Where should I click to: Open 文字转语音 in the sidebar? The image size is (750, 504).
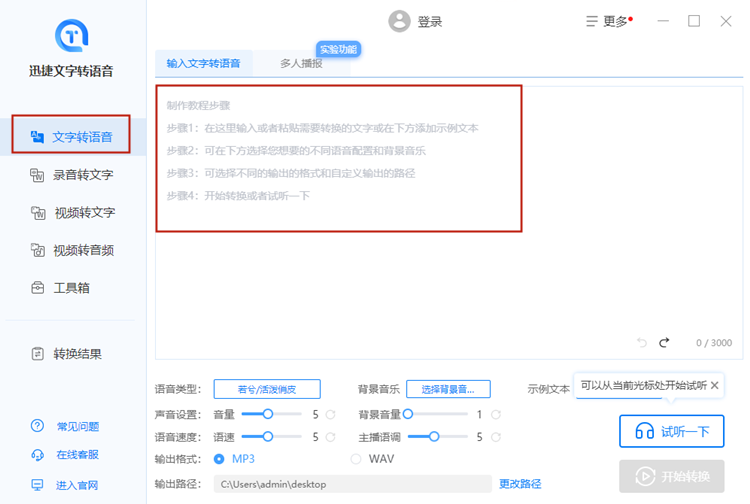(71, 137)
